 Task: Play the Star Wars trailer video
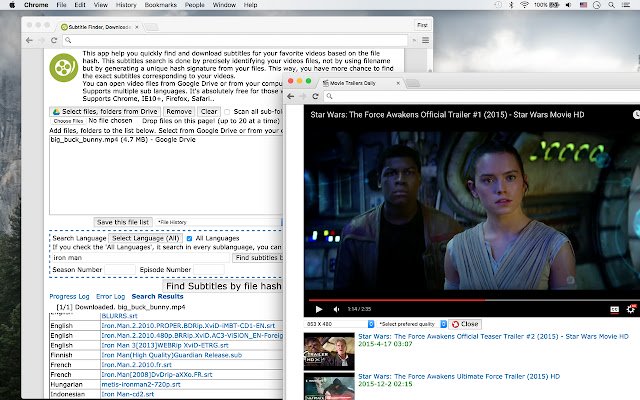[x=319, y=309]
